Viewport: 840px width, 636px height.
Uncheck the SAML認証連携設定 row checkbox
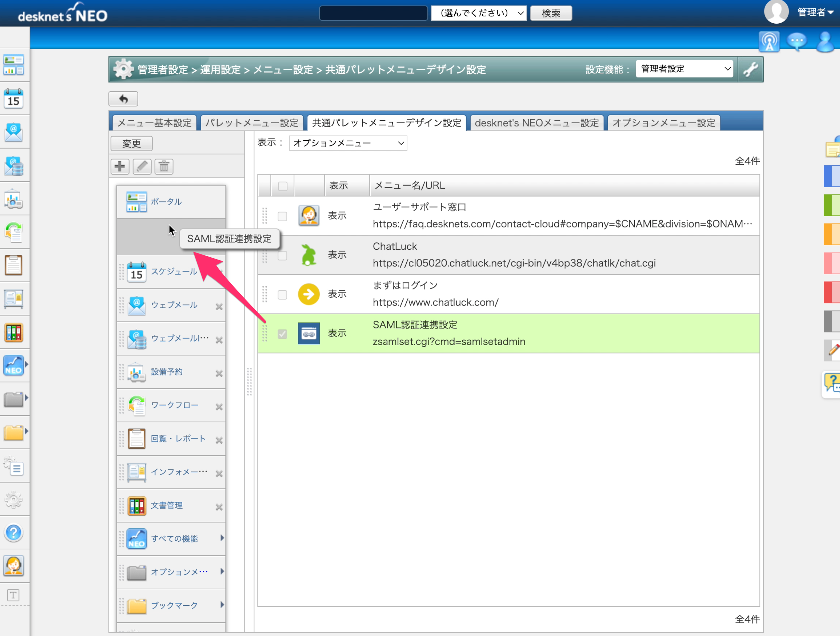coord(282,333)
